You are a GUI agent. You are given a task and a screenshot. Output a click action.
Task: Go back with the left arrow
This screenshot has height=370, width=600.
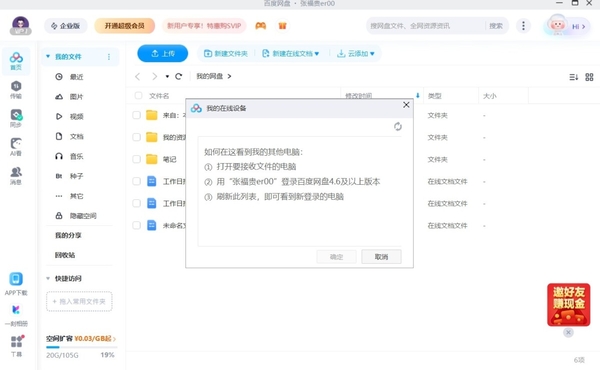click(x=138, y=76)
